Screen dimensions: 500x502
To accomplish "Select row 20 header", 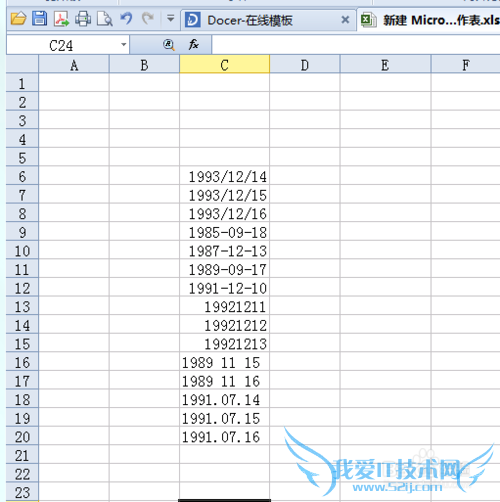I will [22, 436].
